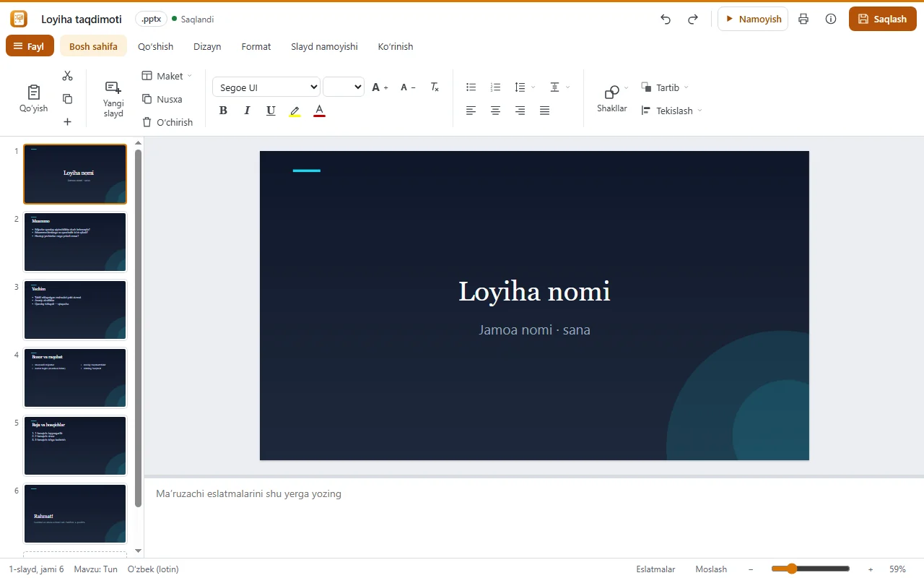924x578 pixels.
Task: Click the Redo arrow icon
Action: click(693, 20)
